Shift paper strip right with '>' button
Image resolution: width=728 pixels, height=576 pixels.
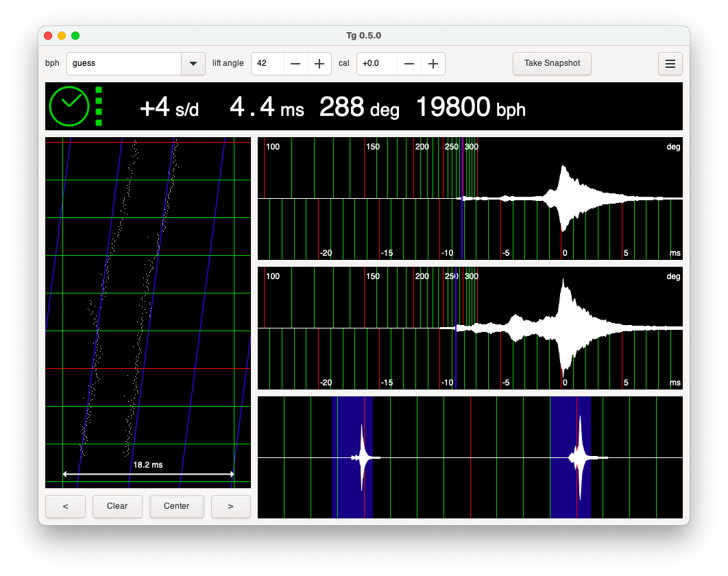230,506
